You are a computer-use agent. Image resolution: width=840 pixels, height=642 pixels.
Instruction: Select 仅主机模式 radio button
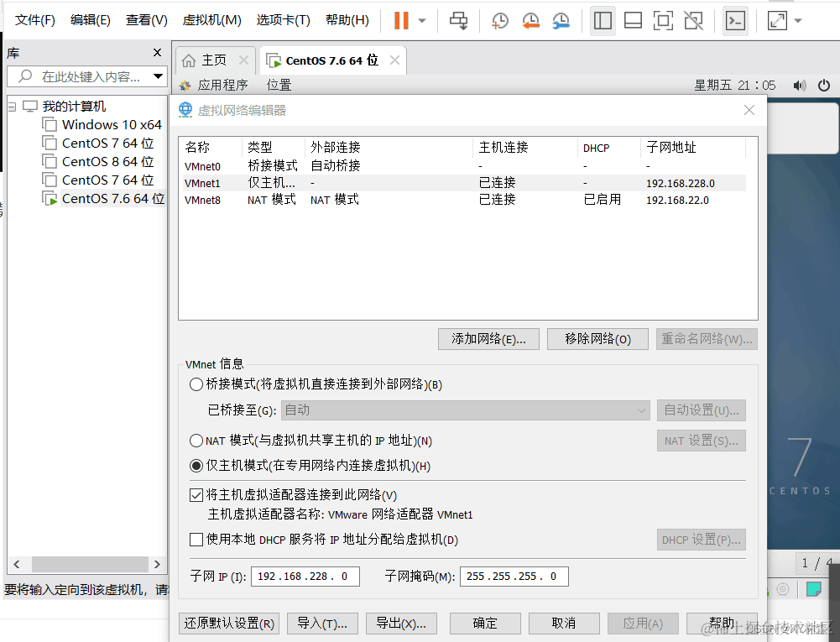(x=196, y=466)
